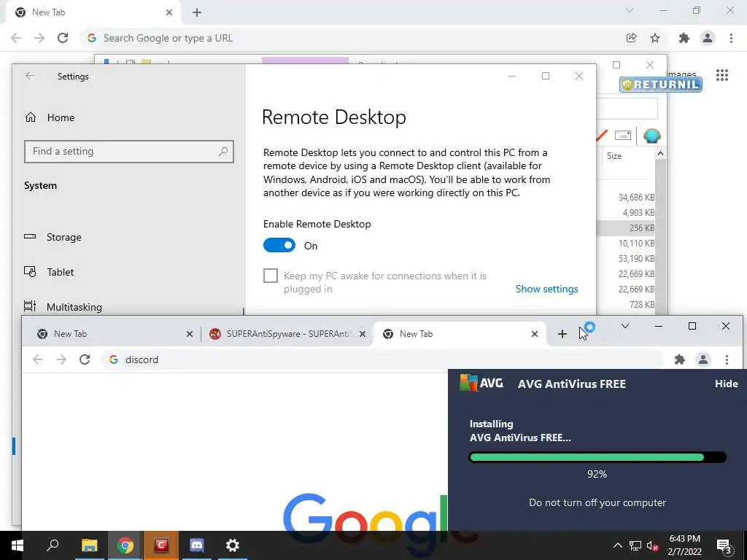Viewport: 747px width, 560px height.
Task: Open Extensions puzzle icon in lower Chrome
Action: click(680, 359)
